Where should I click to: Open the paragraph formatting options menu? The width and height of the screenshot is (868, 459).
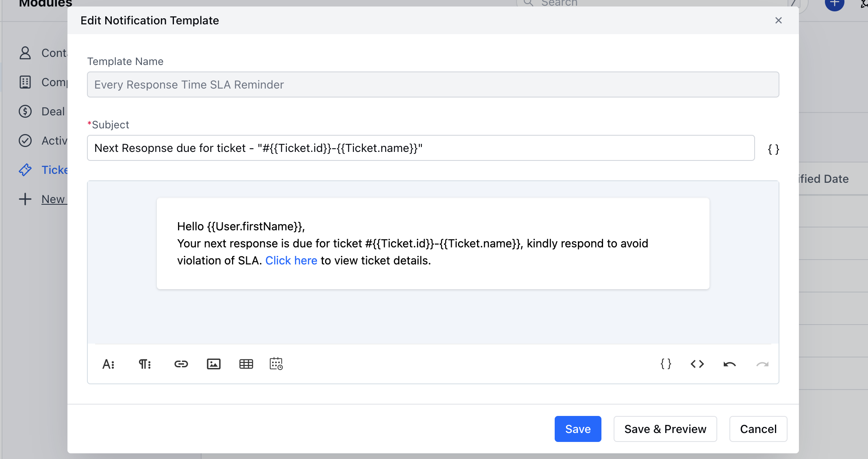click(x=145, y=364)
